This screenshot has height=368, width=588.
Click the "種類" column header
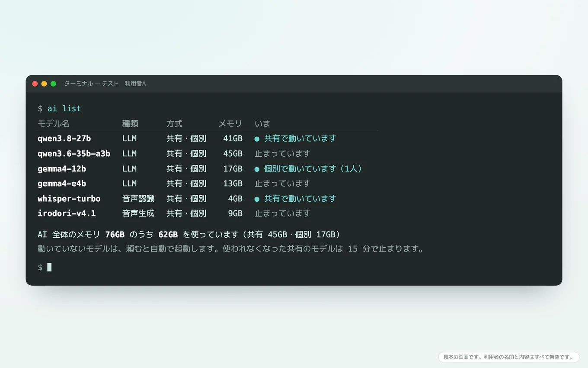coord(130,123)
